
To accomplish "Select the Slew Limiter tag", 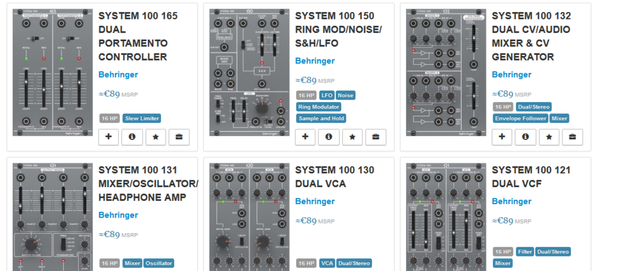I will point(141,118).
